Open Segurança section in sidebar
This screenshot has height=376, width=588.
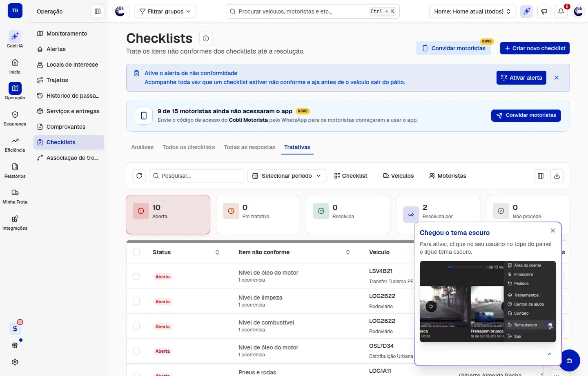pyautogui.click(x=15, y=118)
